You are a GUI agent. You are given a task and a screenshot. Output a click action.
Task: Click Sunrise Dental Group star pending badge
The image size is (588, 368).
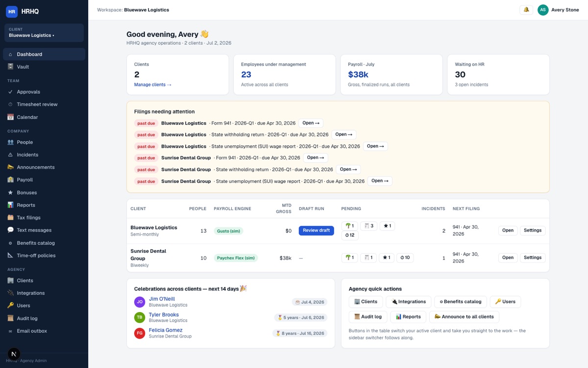pyautogui.click(x=386, y=258)
